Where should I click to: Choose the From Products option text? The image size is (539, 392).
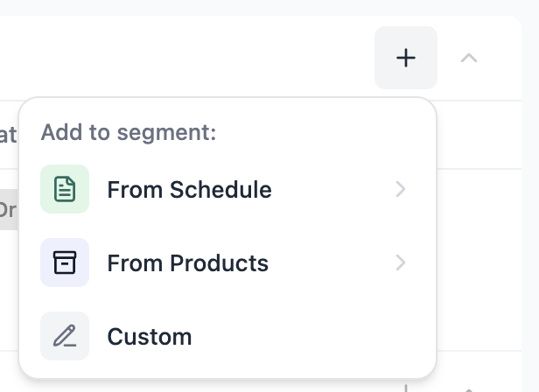coord(187,263)
